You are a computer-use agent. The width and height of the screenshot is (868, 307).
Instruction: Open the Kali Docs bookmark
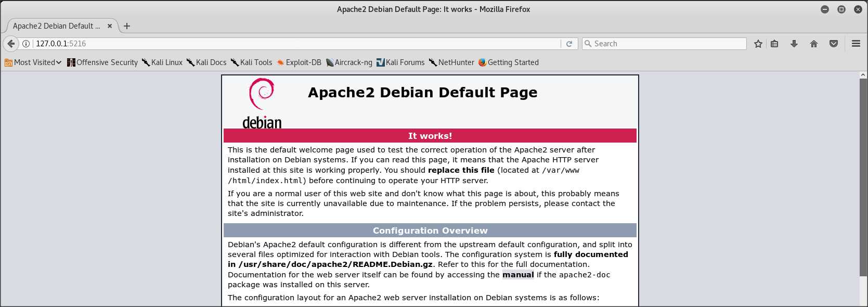click(x=206, y=62)
